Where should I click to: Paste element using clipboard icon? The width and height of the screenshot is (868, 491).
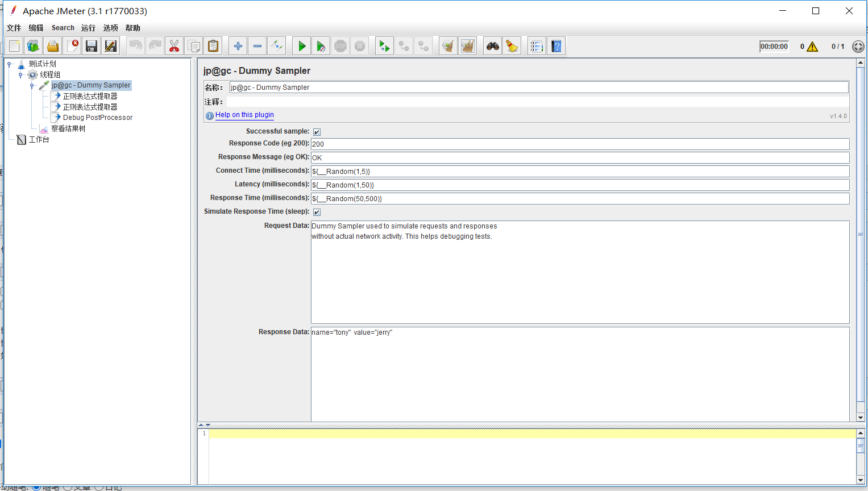click(x=213, y=46)
